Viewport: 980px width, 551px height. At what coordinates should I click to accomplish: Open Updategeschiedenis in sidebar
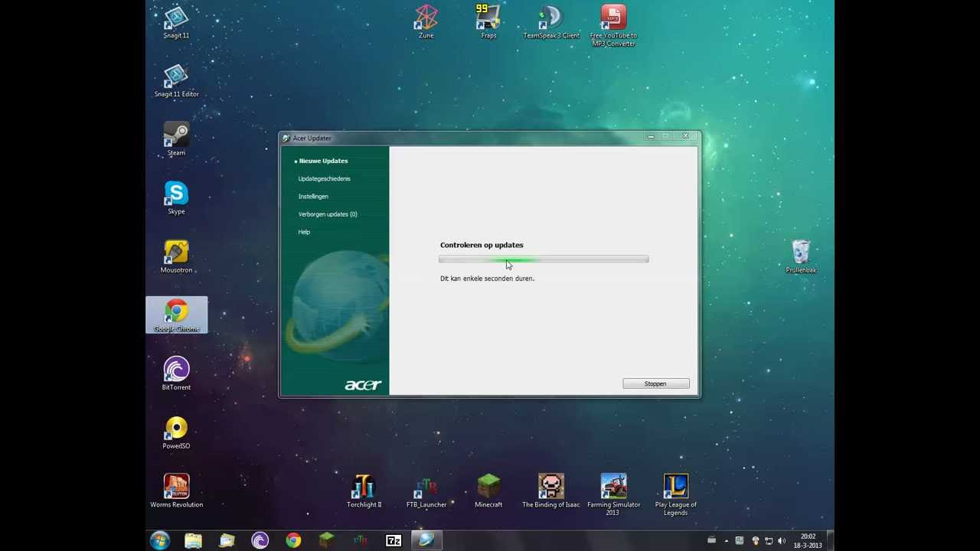pos(324,178)
